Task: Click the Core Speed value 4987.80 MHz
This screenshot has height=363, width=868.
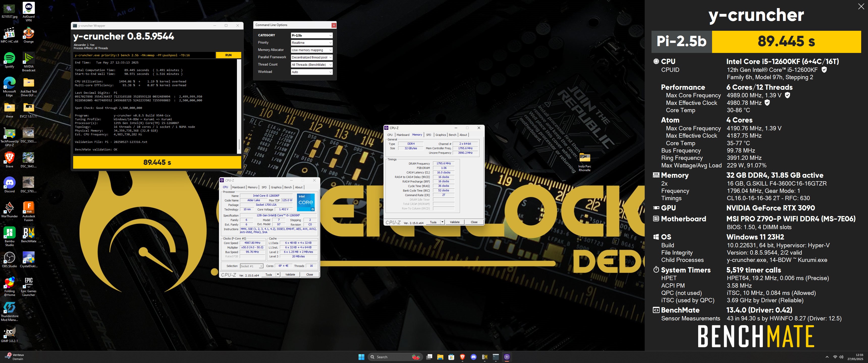Action: pos(252,243)
